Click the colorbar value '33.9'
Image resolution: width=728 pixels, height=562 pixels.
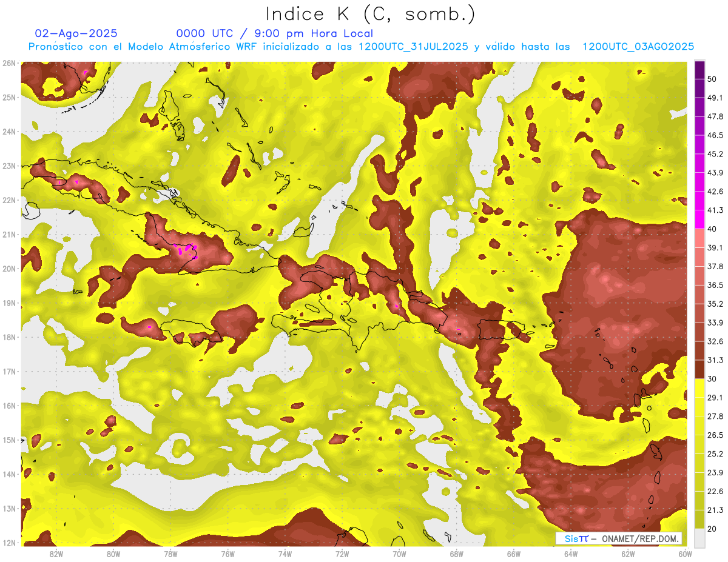coord(715,323)
